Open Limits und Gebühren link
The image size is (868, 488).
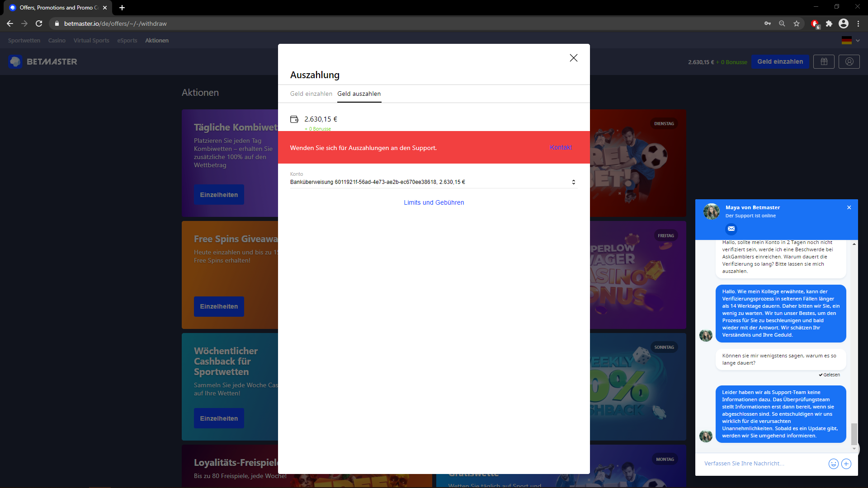point(434,202)
